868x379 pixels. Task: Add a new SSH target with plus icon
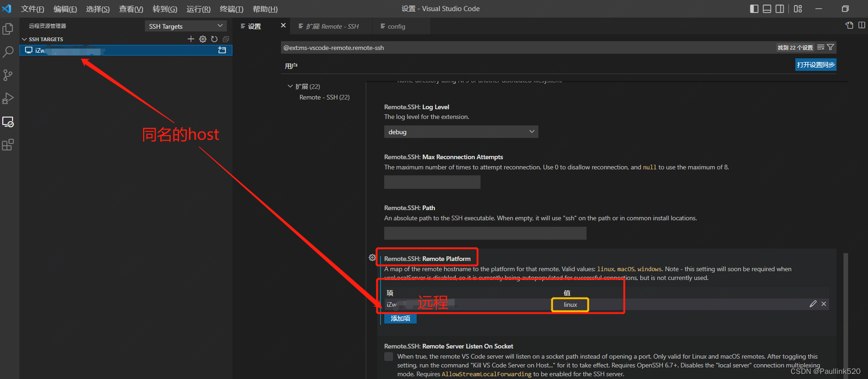[x=191, y=39]
